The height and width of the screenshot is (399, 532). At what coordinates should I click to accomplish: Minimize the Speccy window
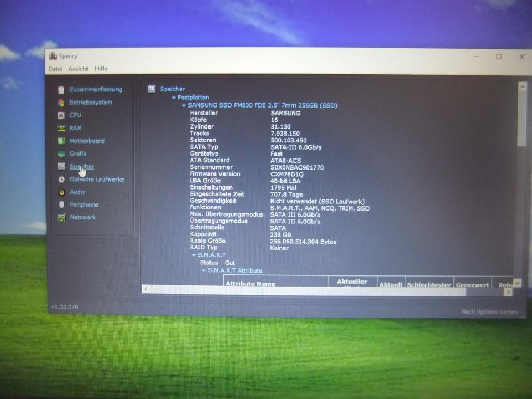point(477,57)
